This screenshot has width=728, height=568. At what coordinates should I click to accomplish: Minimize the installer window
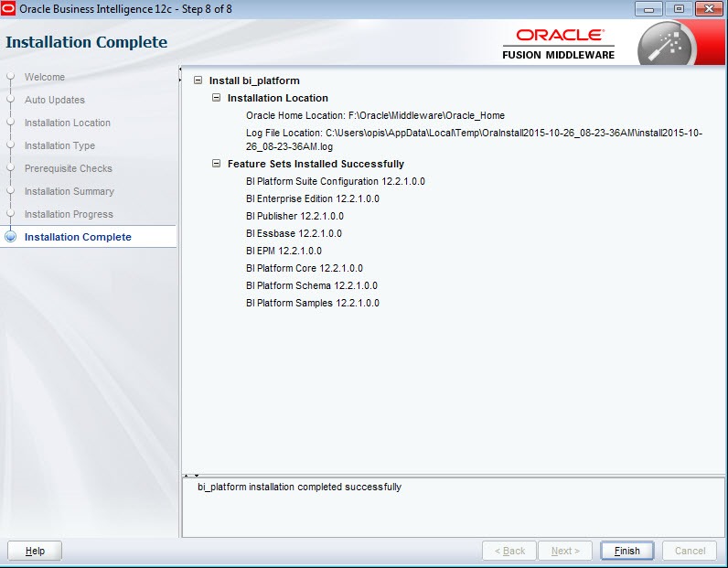648,9
